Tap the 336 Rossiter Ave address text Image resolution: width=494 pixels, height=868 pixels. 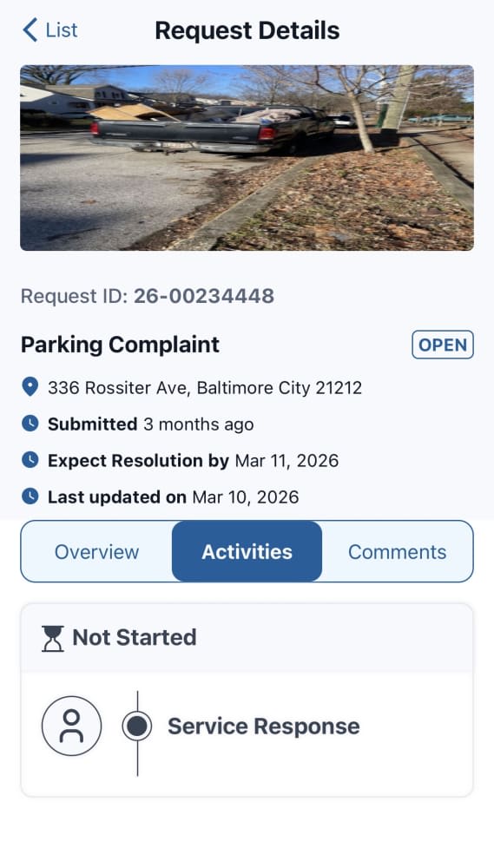click(x=205, y=387)
